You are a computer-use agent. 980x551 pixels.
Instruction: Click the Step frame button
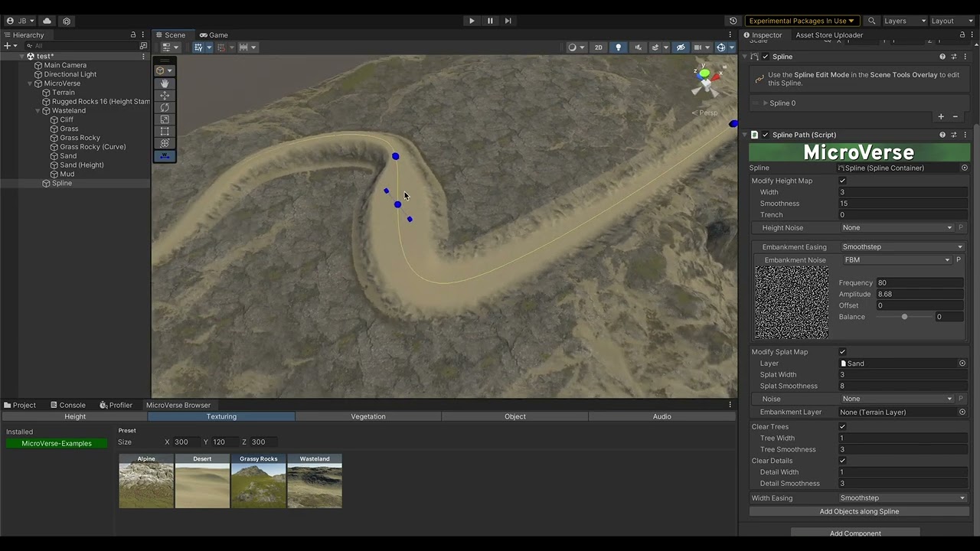pyautogui.click(x=508, y=21)
